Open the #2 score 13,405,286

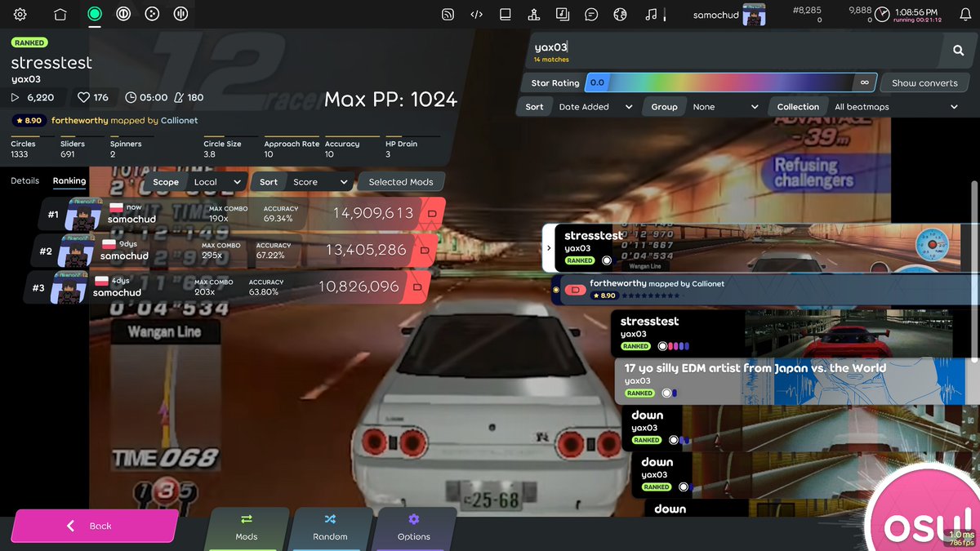(x=234, y=251)
